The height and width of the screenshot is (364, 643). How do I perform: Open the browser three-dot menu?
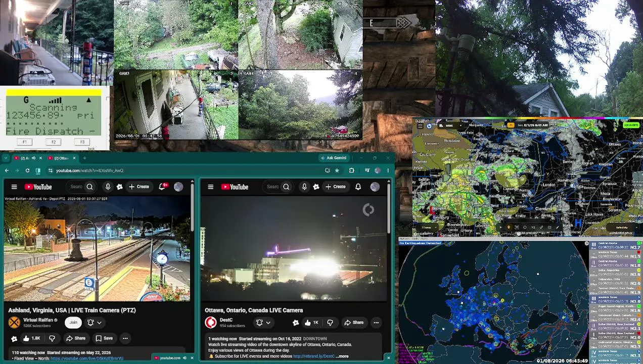(x=388, y=170)
